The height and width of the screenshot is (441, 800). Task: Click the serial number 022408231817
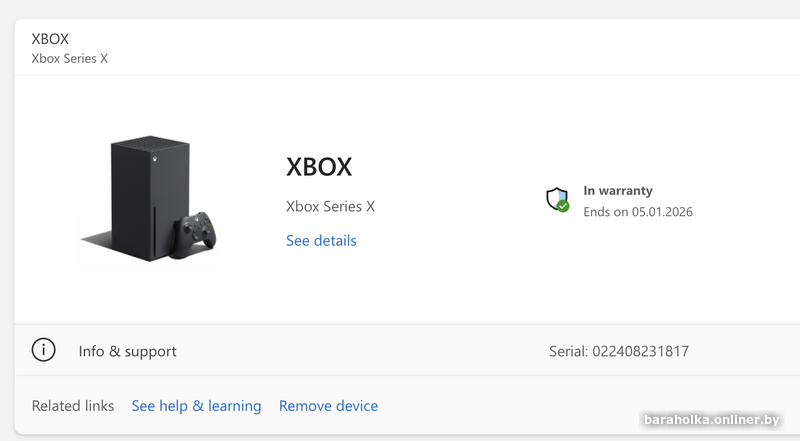[x=640, y=351]
